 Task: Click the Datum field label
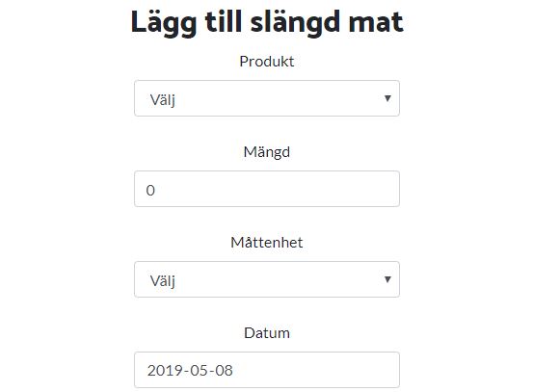coord(267,333)
